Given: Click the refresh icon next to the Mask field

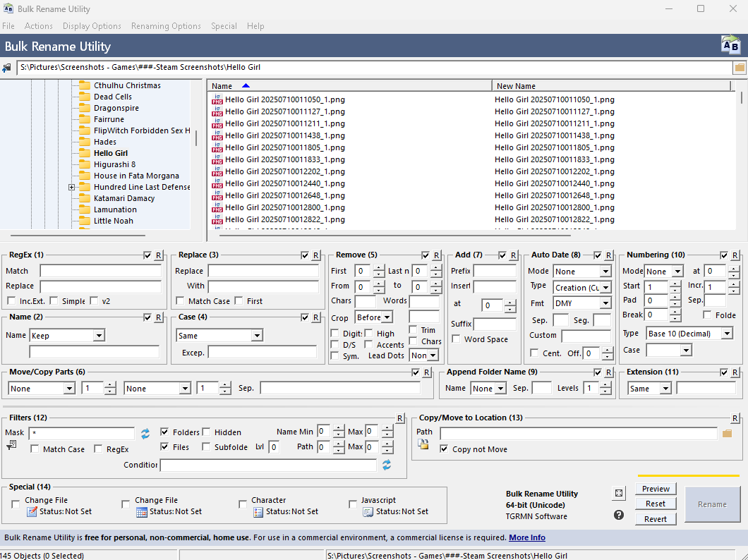Looking at the screenshot, I should (x=145, y=433).
